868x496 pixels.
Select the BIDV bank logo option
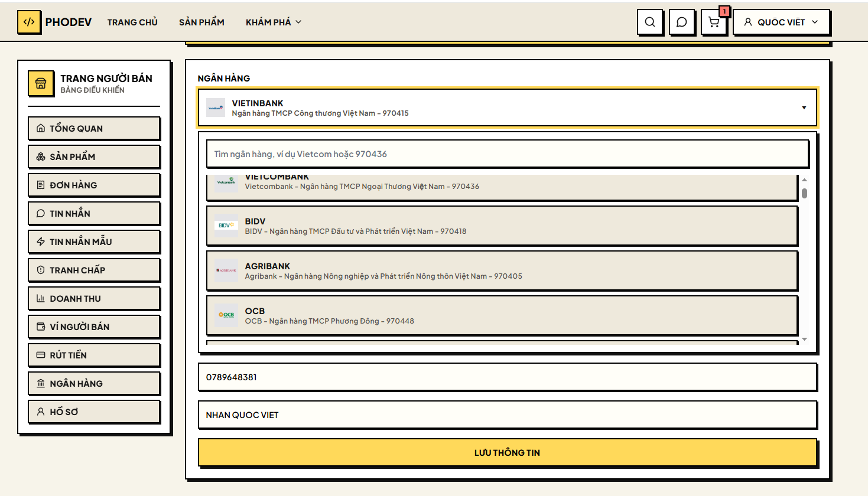226,226
